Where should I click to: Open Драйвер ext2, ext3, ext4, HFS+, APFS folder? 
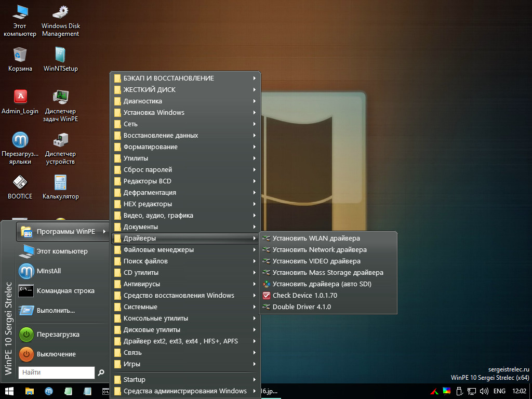tap(185, 341)
